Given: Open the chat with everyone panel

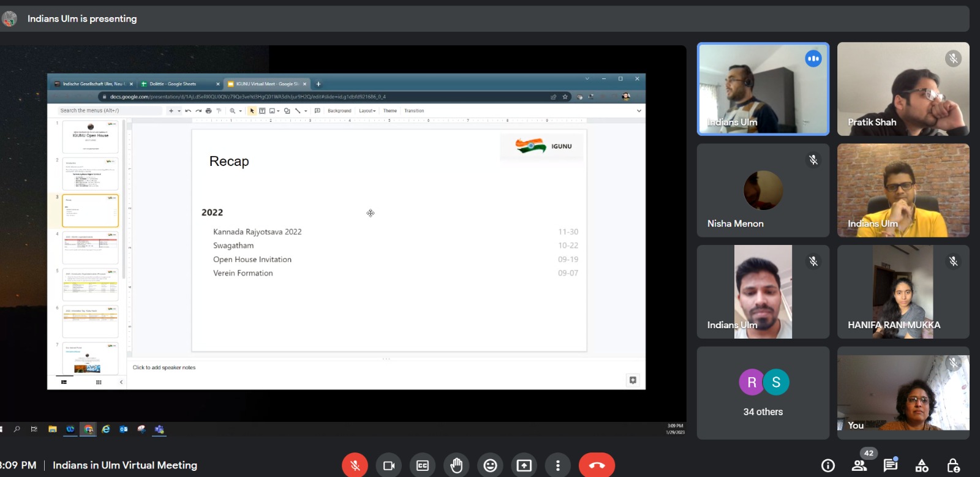Looking at the screenshot, I should [x=891, y=465].
